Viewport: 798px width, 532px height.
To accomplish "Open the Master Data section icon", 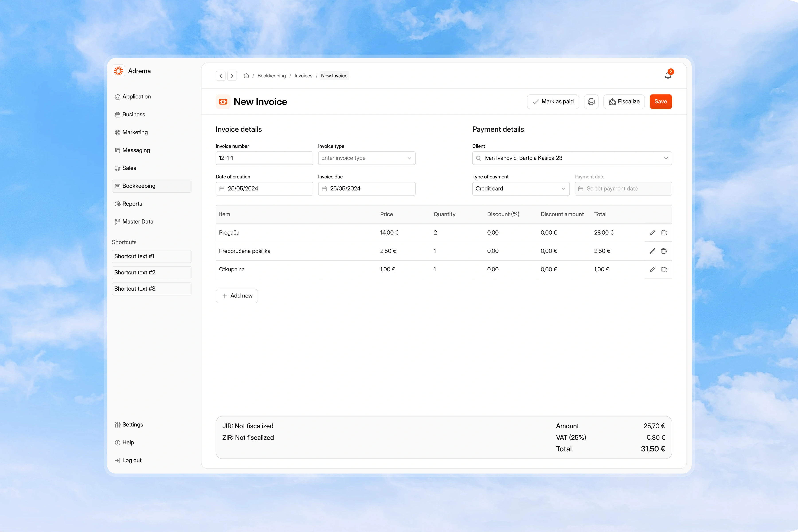I will click(117, 221).
